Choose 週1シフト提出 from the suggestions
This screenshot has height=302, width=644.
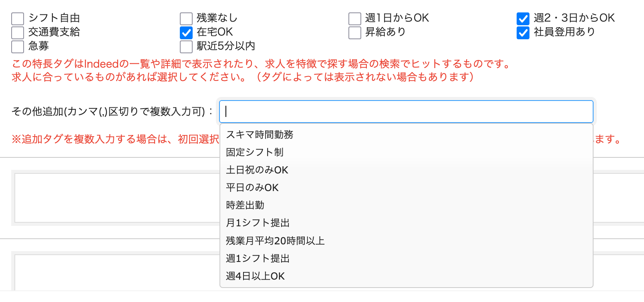tap(258, 258)
